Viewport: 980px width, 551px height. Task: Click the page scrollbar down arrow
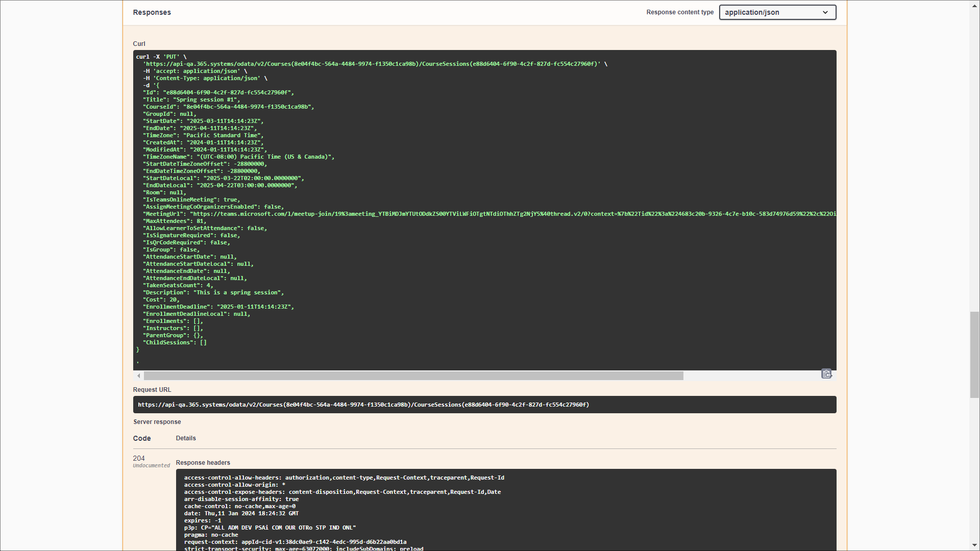coord(974,545)
